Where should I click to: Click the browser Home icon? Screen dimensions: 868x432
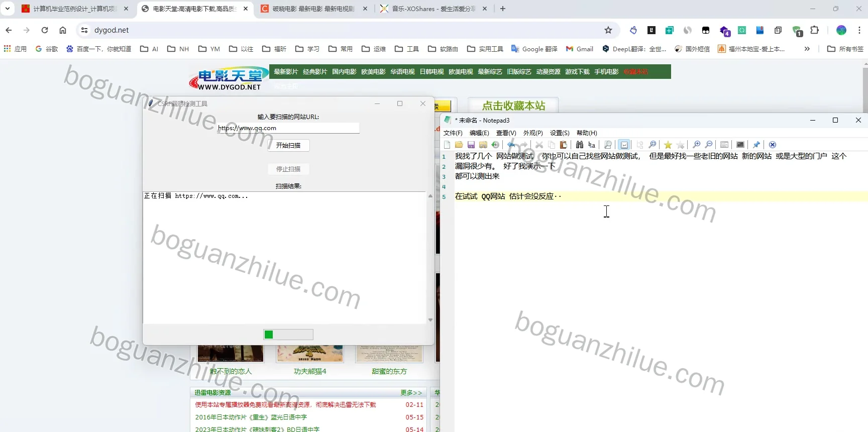coord(63,30)
